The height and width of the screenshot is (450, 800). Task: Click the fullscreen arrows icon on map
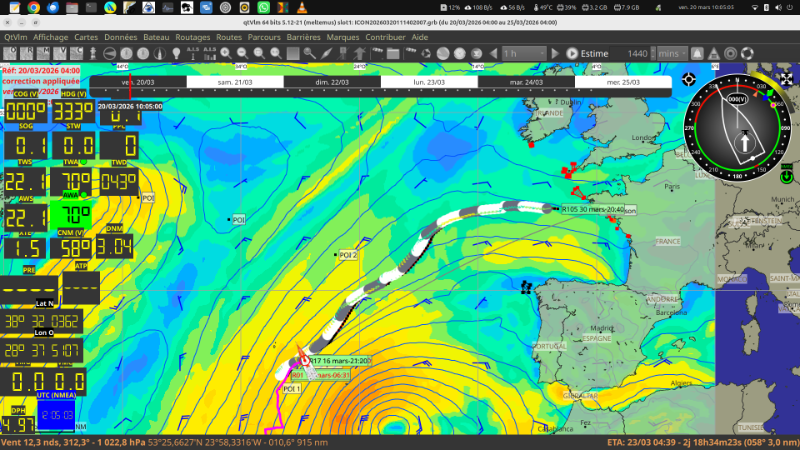(x=786, y=79)
